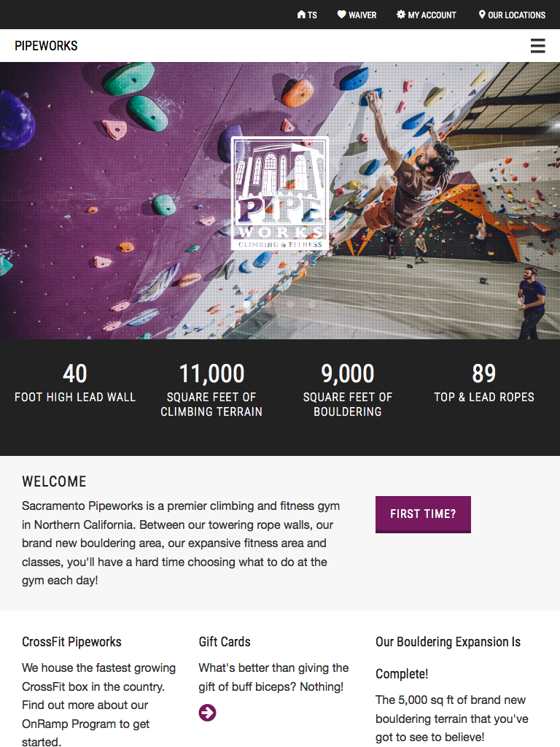Screen dimensions: 560x747
Task: Click the purple arrow under Gift Cards
Action: tap(207, 713)
